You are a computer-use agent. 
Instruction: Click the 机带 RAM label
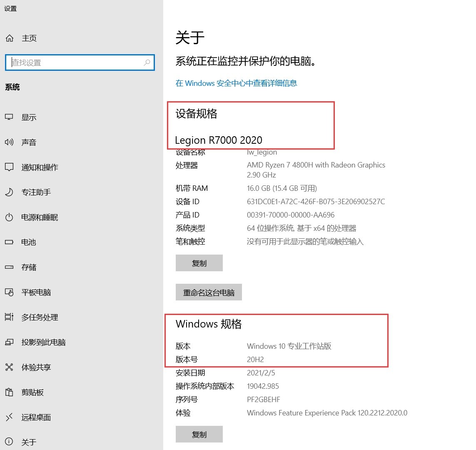pyautogui.click(x=192, y=188)
